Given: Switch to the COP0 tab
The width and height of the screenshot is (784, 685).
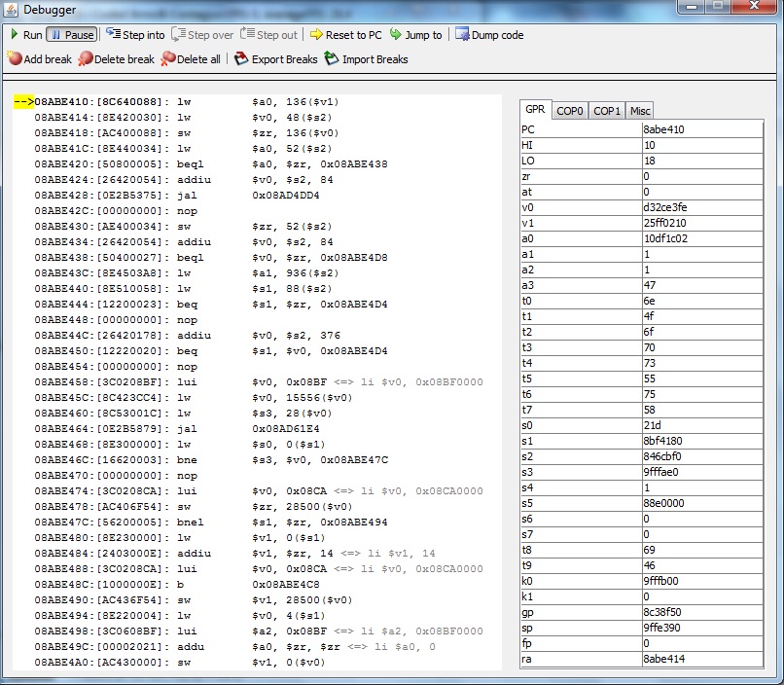Looking at the screenshot, I should pyautogui.click(x=570, y=111).
